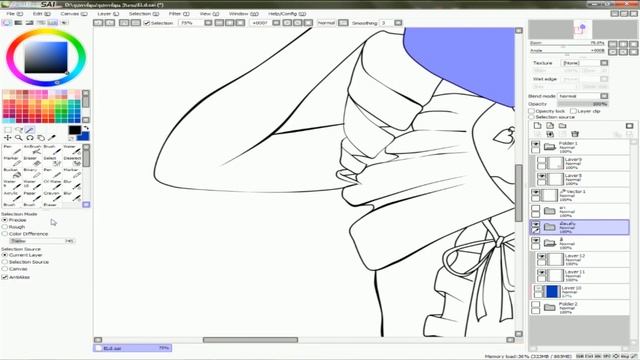Toggle the swatches panel icon
This screenshot has width=640, height=360.
pos(53,23)
